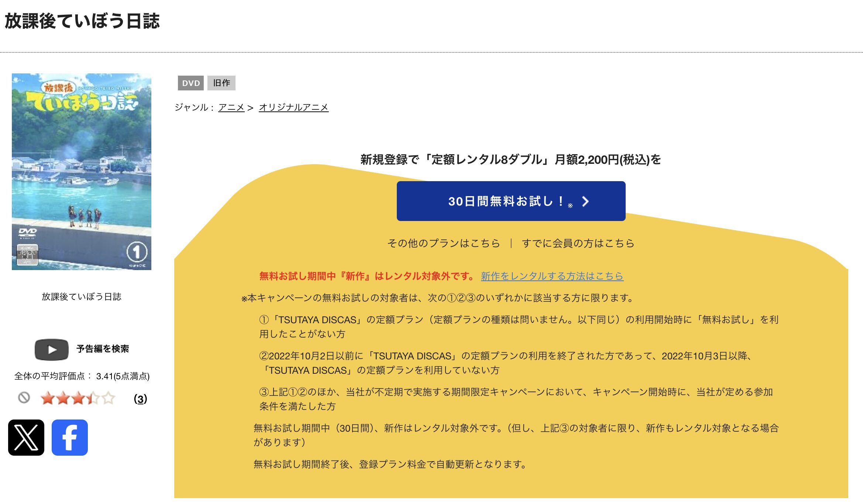
Task: Click the line 無料お試し期間終了後、登録プラン料金で自動更新となります
Action: [x=390, y=464]
